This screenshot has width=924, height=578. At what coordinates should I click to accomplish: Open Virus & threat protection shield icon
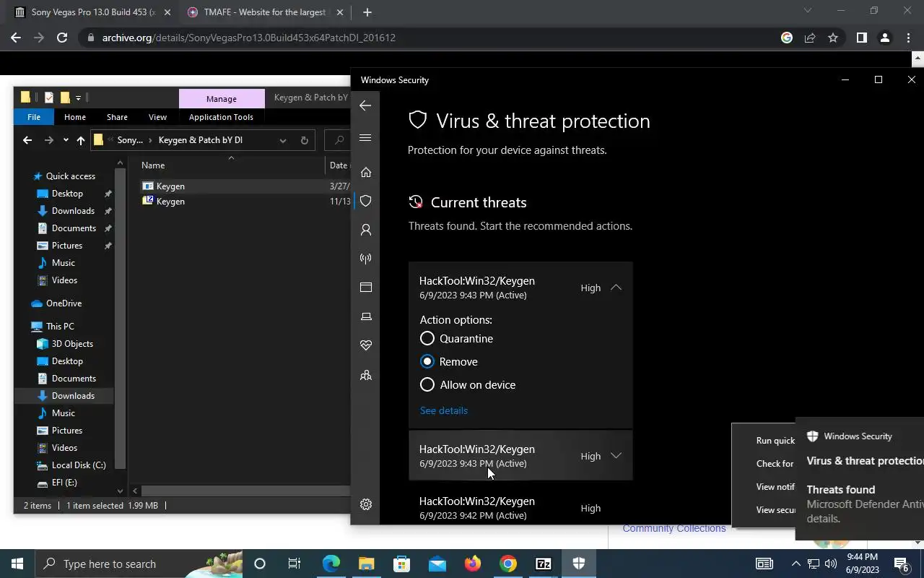click(366, 201)
